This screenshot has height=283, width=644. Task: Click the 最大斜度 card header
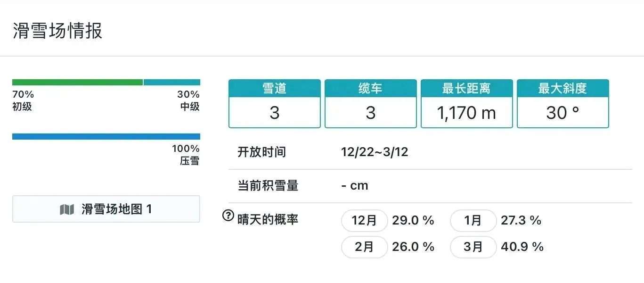562,88
